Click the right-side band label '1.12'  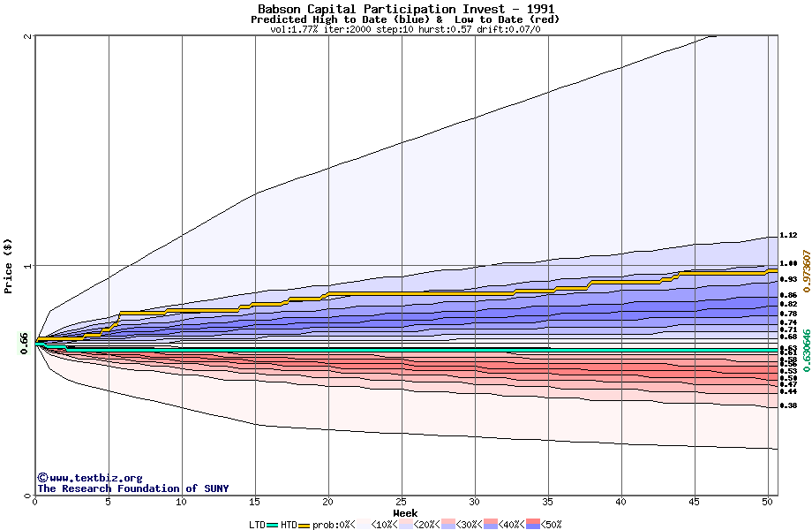788,235
